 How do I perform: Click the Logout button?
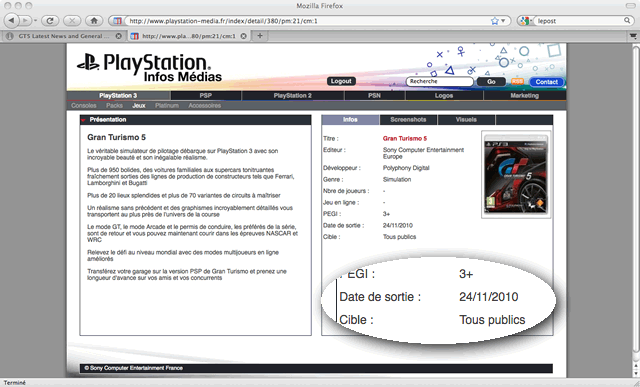(x=341, y=81)
